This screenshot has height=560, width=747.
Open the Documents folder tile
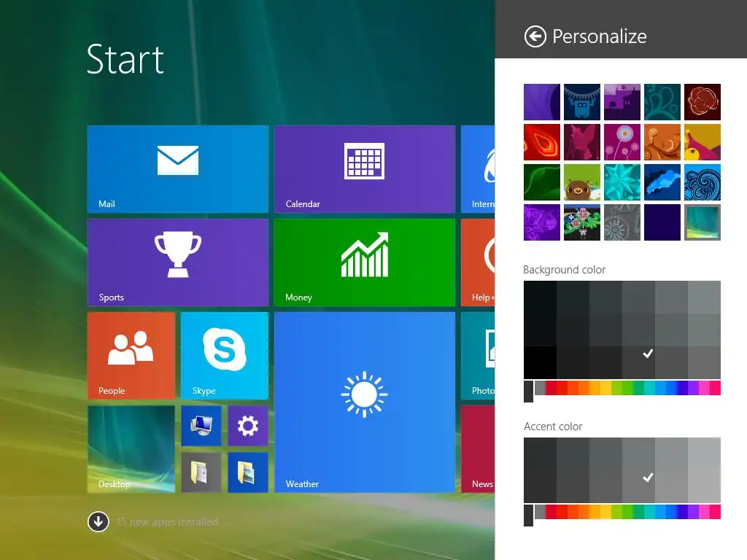pyautogui.click(x=201, y=472)
